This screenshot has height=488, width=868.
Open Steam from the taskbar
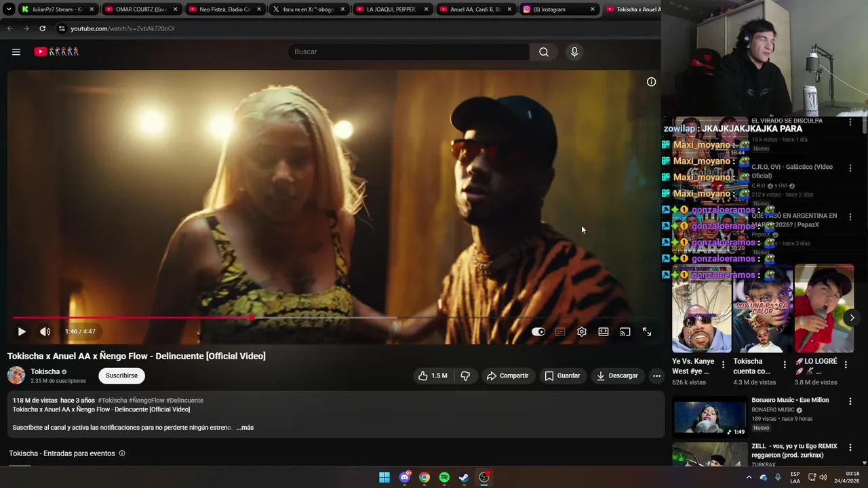pyautogui.click(x=464, y=477)
